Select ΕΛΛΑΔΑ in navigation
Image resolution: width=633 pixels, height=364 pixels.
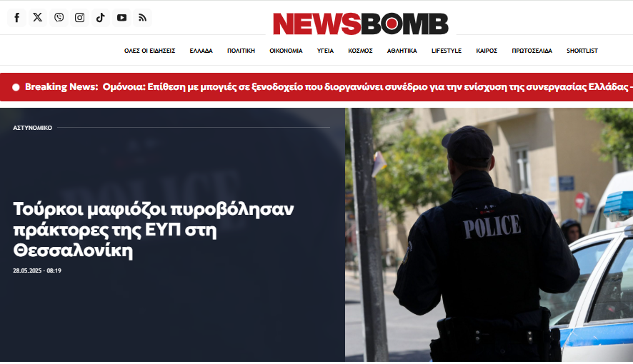pyautogui.click(x=201, y=51)
